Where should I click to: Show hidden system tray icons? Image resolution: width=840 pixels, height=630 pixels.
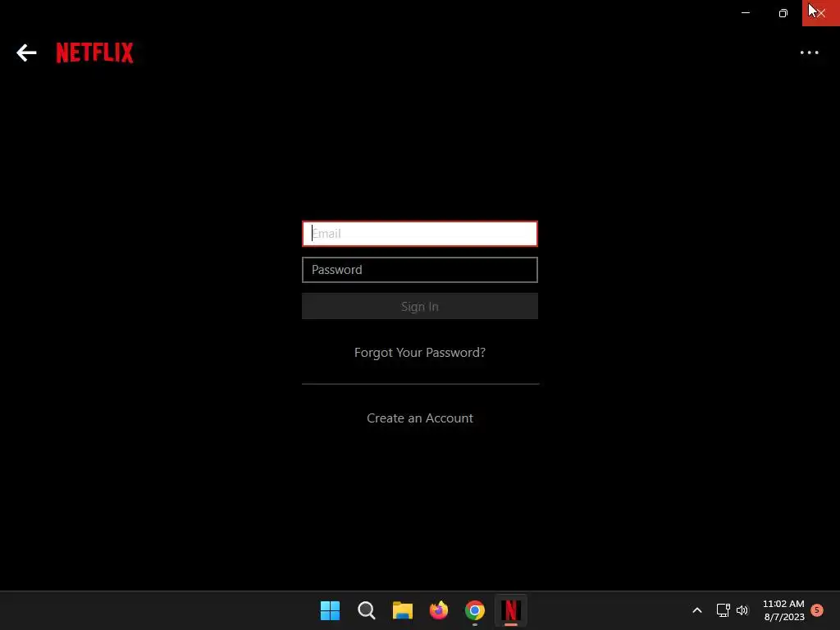[x=697, y=610]
